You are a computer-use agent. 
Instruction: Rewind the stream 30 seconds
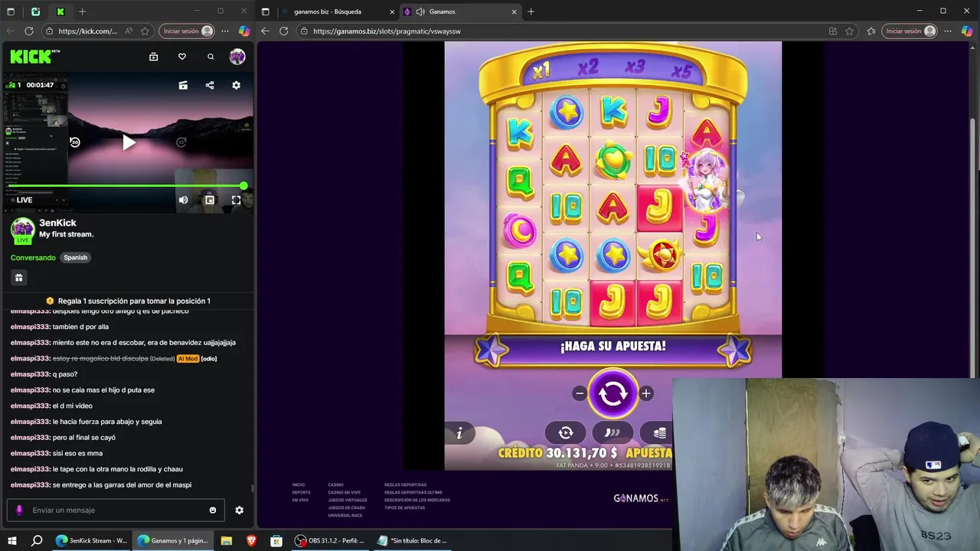click(x=74, y=142)
